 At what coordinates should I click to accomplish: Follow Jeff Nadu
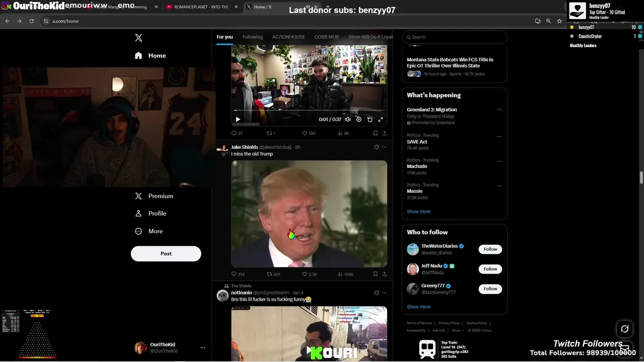(x=490, y=269)
